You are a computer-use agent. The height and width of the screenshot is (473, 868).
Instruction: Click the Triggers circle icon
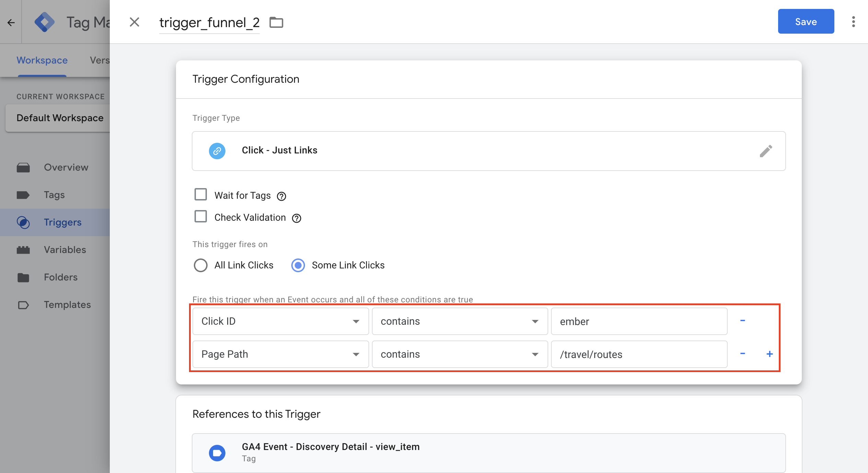(x=23, y=222)
